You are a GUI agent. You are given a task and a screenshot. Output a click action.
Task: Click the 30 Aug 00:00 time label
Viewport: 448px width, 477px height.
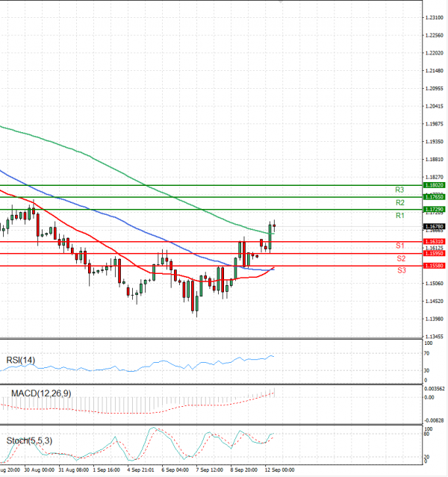coord(40,470)
